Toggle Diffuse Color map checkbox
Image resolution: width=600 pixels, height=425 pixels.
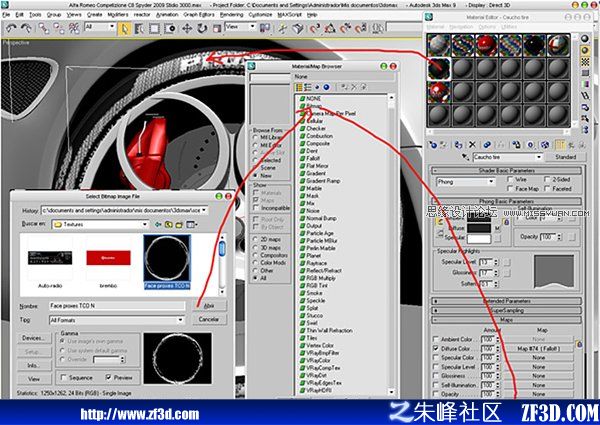click(x=435, y=348)
